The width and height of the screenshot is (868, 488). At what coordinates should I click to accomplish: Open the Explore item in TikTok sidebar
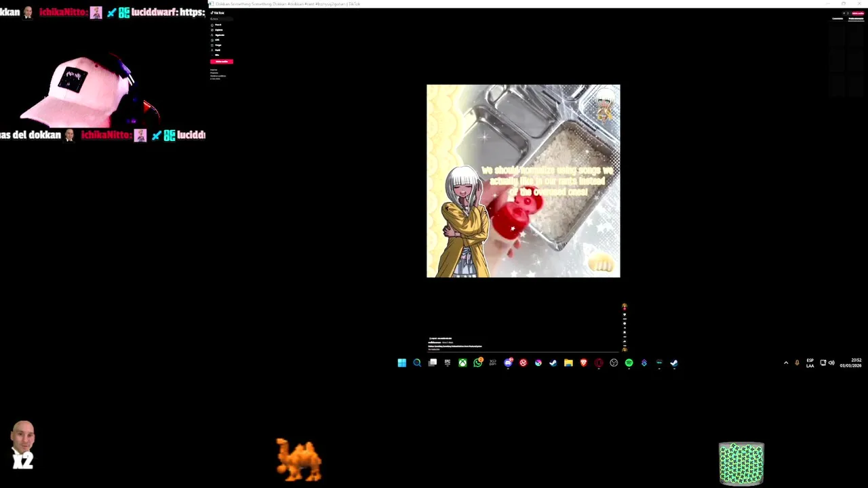pyautogui.click(x=217, y=30)
